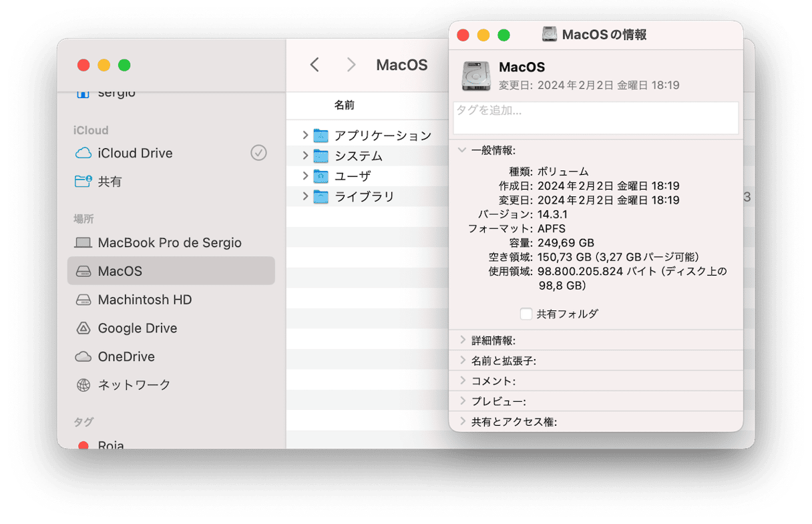Go back with the left chevron button
The width and height of the screenshot is (812, 524).
coord(315,65)
